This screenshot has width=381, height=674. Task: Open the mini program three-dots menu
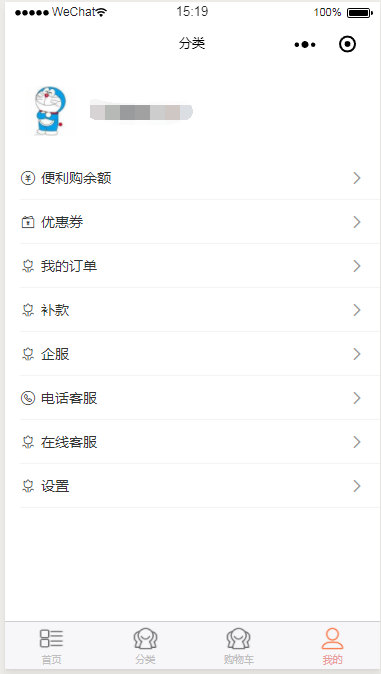(x=305, y=44)
